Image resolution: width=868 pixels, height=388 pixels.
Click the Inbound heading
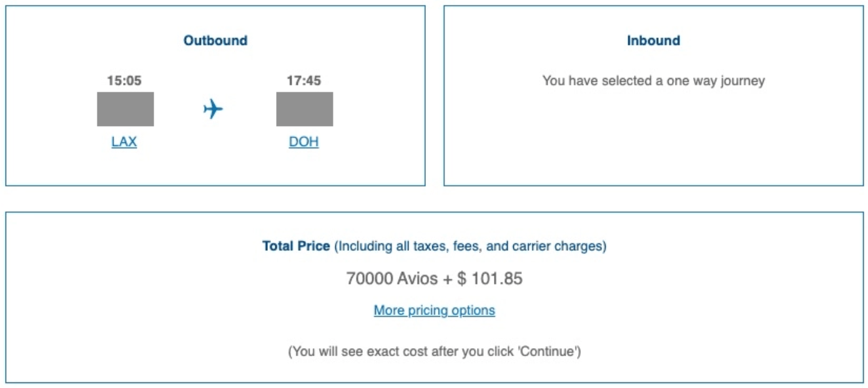click(653, 41)
